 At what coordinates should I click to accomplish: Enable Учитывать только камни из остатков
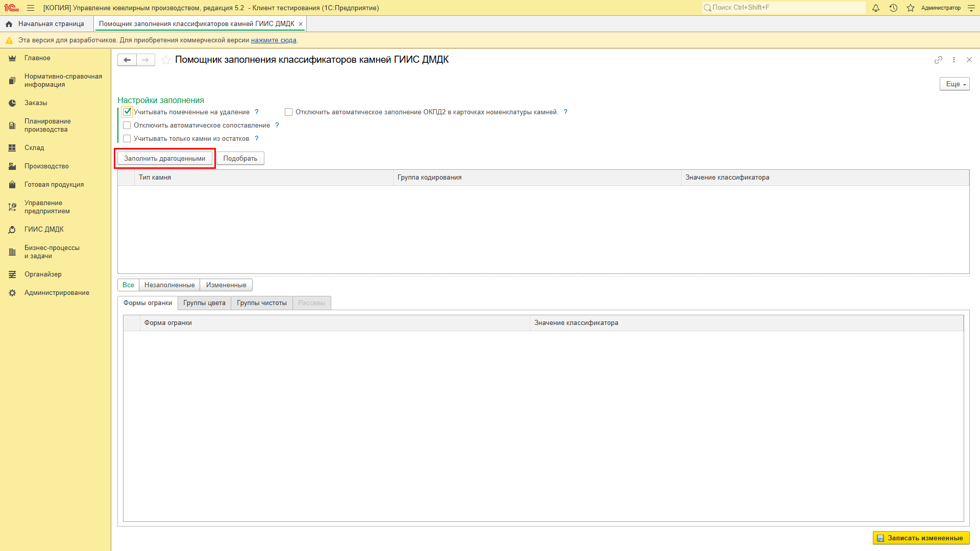coord(127,138)
